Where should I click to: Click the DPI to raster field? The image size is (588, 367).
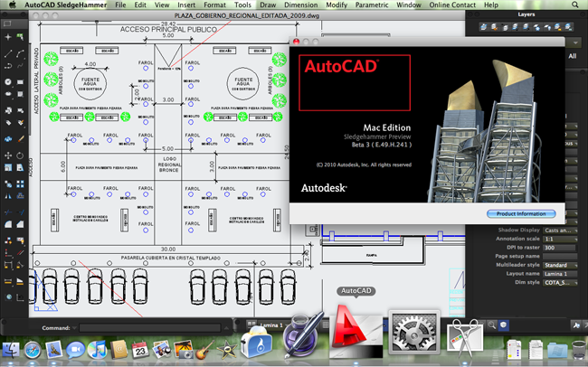(559, 248)
